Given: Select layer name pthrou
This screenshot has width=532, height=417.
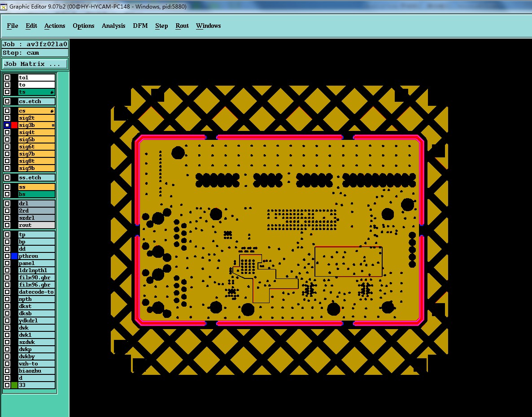Looking at the screenshot, I should (37, 256).
